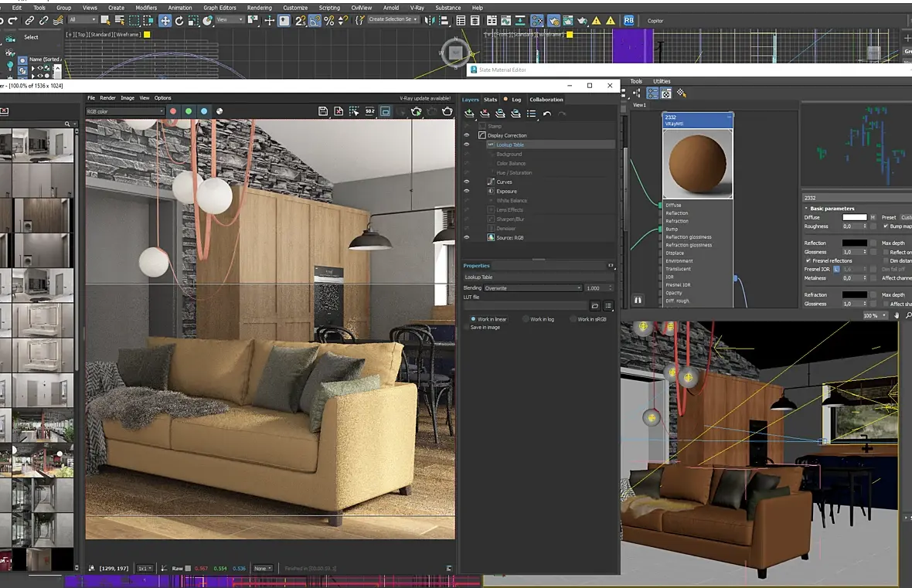Viewport: 912px width, 588px height.
Task: Save the rendered image in frame buffer
Action: point(323,111)
